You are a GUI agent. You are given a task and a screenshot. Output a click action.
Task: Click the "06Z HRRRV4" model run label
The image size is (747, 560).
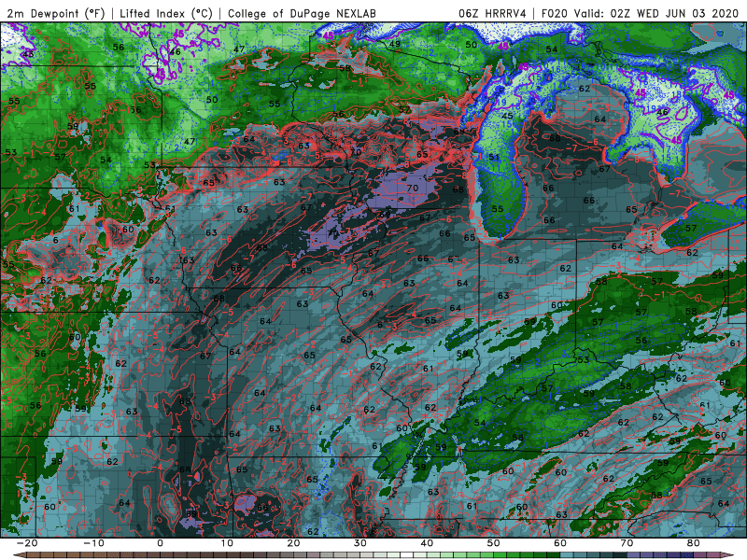(492, 14)
